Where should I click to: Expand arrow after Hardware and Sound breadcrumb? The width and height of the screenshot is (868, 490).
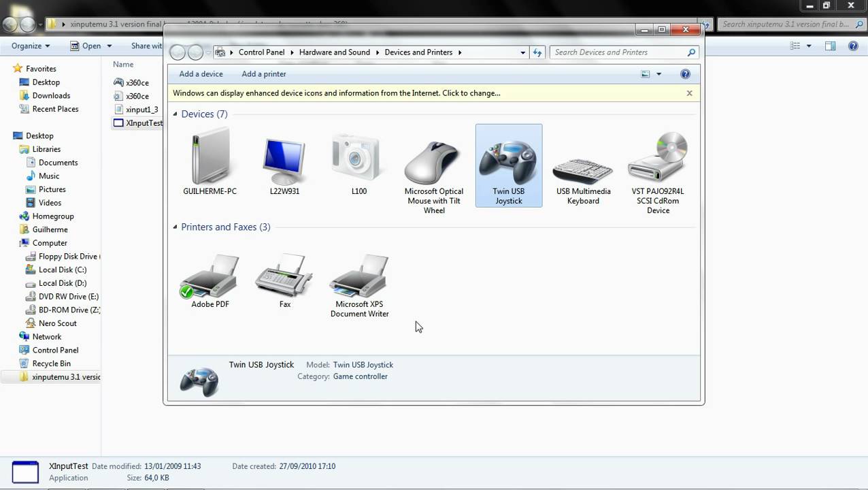[378, 52]
